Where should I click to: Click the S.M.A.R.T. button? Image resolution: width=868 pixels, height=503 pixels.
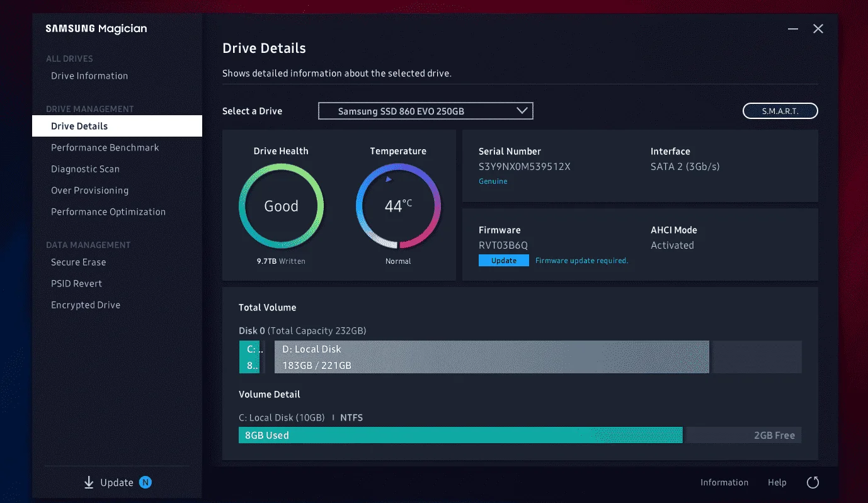(x=780, y=111)
